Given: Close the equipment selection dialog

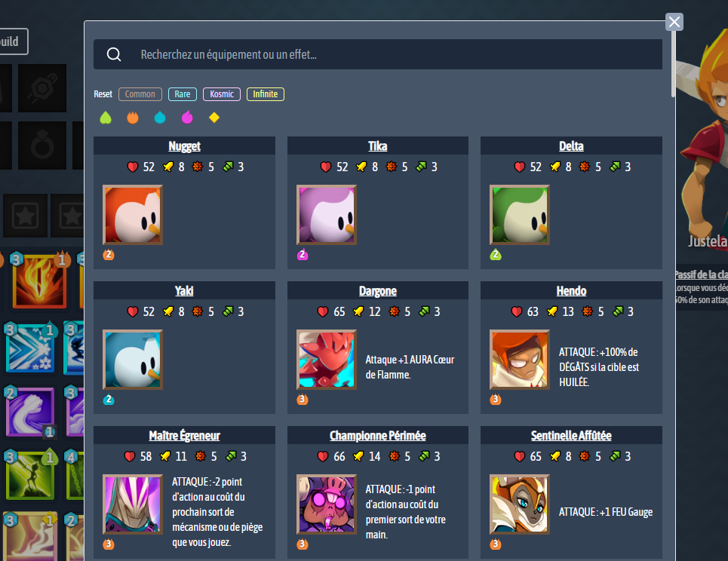Looking at the screenshot, I should pos(674,22).
